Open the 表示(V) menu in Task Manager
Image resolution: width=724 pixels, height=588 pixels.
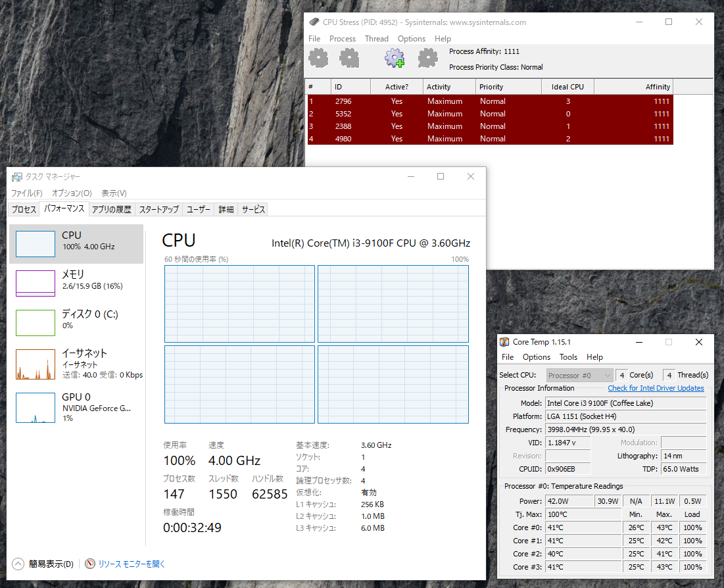coord(114,193)
